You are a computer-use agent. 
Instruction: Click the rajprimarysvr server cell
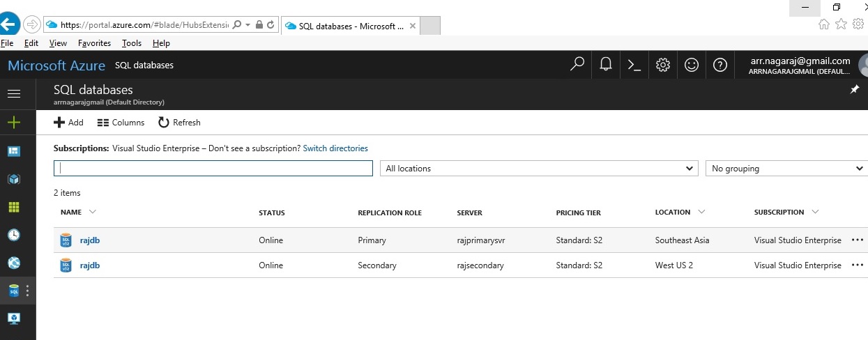pyautogui.click(x=481, y=240)
